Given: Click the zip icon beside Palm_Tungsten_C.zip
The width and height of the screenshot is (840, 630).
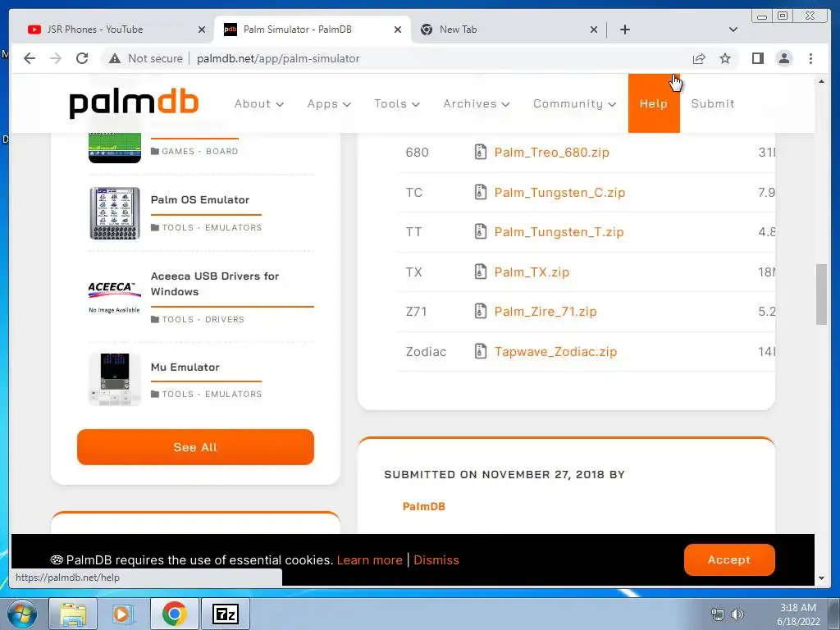Looking at the screenshot, I should click(481, 192).
